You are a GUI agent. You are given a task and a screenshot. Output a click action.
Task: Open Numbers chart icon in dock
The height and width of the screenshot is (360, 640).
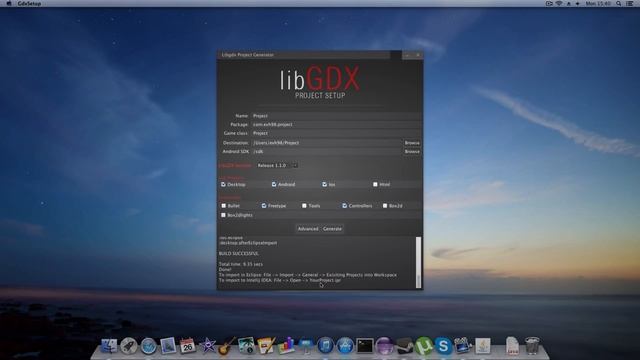point(286,345)
